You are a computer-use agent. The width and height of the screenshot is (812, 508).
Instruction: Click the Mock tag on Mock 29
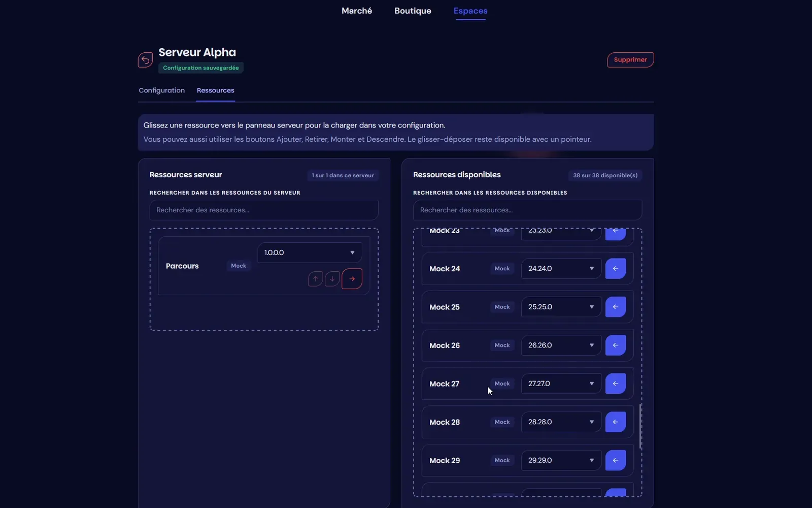coord(502,460)
